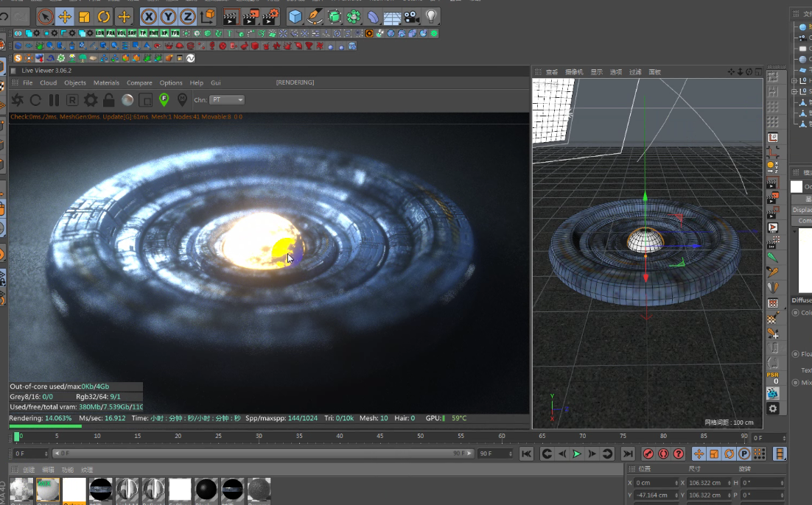Image resolution: width=812 pixels, height=505 pixels.
Task: Pause the Octane live render
Action: 52,100
